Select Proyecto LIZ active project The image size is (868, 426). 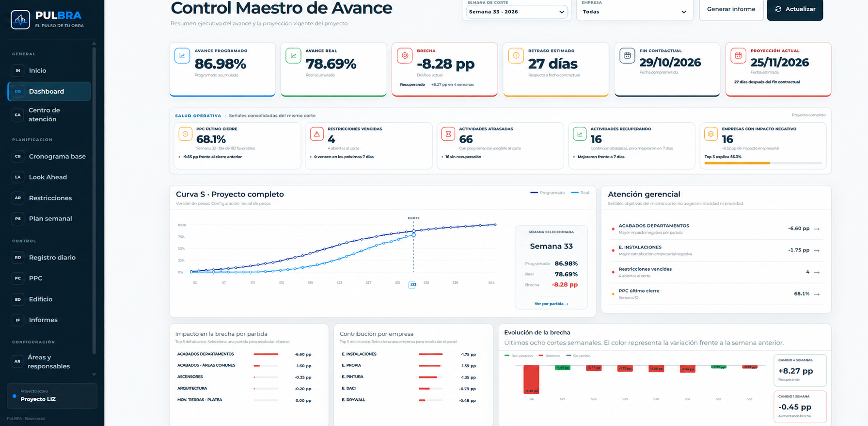click(52, 396)
